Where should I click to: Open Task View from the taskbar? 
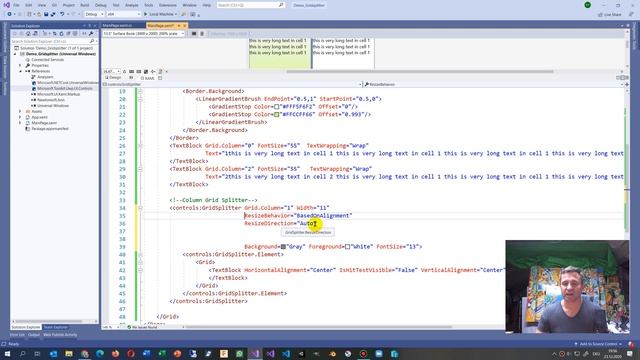click(x=38, y=354)
